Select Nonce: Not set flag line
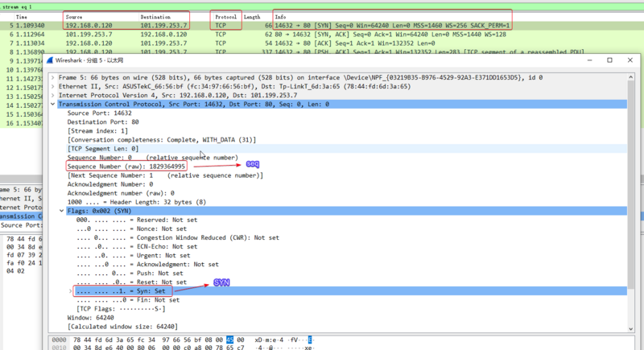This screenshot has width=644, height=350. tap(131, 229)
